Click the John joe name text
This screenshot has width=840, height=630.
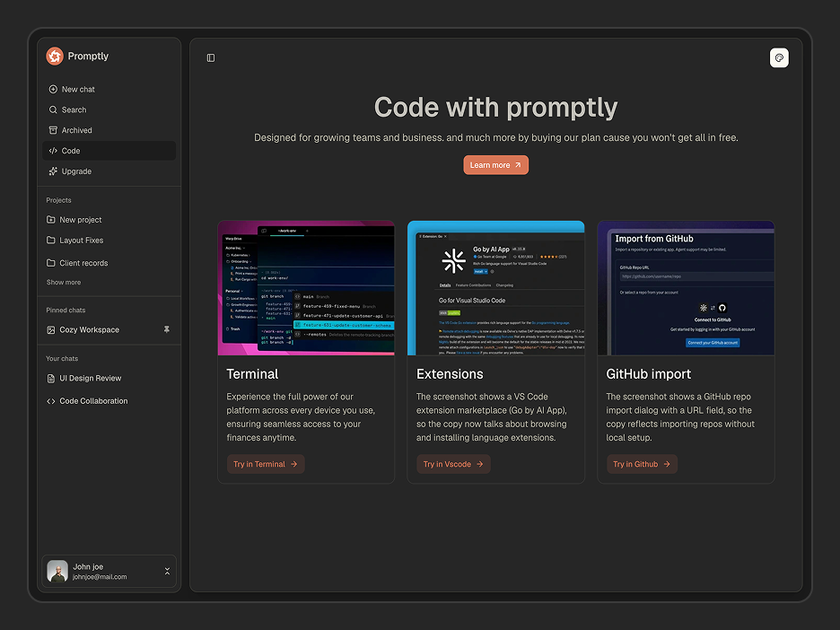pos(88,567)
